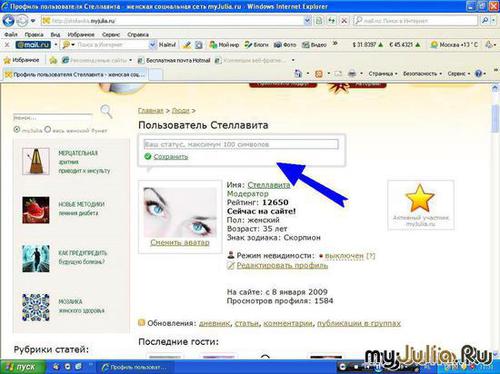Open the Безопасность dropdown menu

422,74
